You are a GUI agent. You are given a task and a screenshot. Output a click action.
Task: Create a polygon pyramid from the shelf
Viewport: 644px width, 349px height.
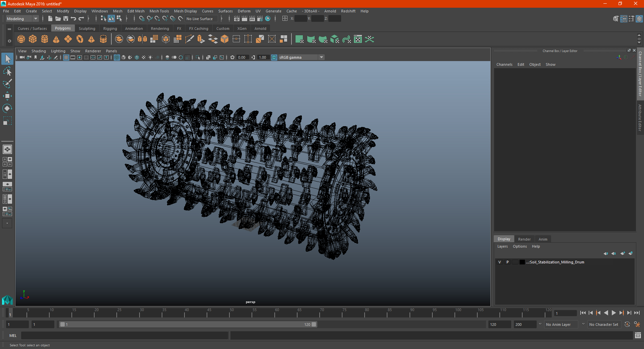(92, 39)
